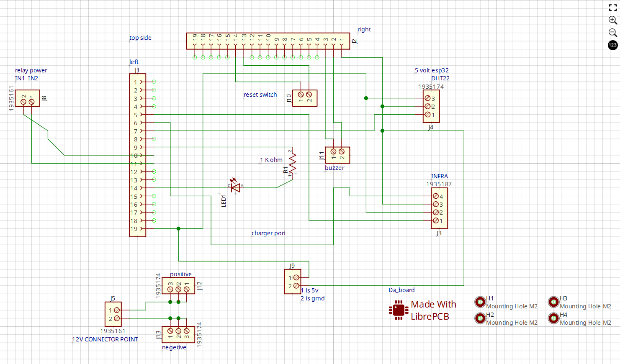
Task: Click the 'DHT22' label
Action: tap(440, 78)
